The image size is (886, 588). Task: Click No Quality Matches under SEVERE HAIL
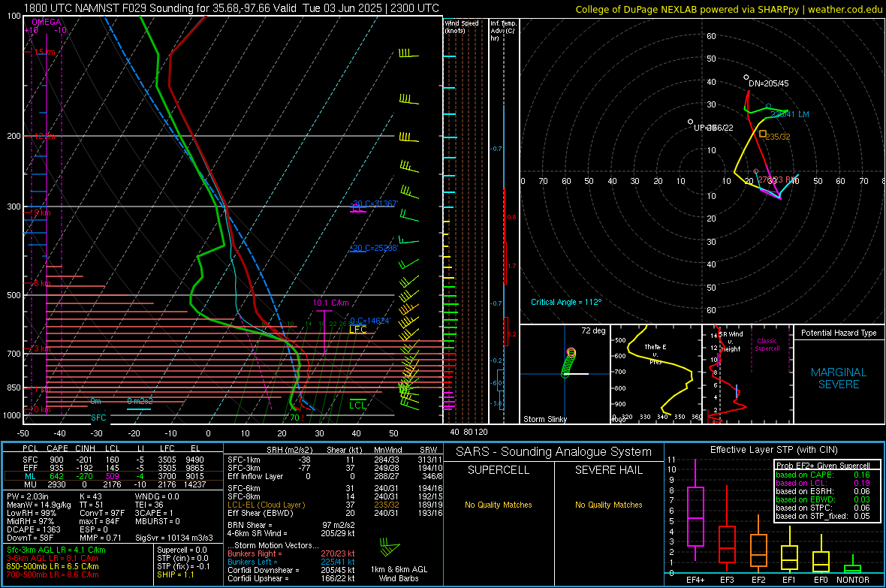(608, 505)
